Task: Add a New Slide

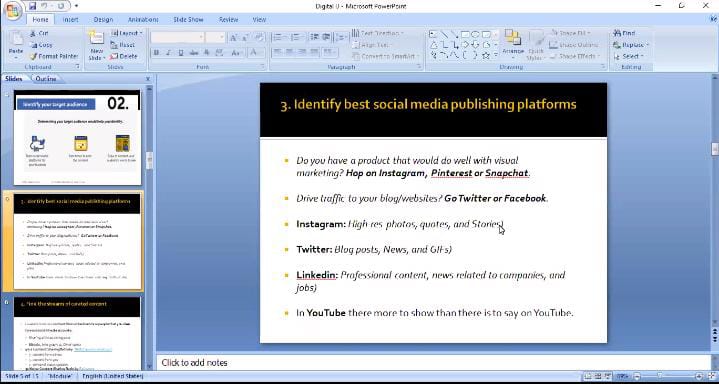Action: click(97, 45)
